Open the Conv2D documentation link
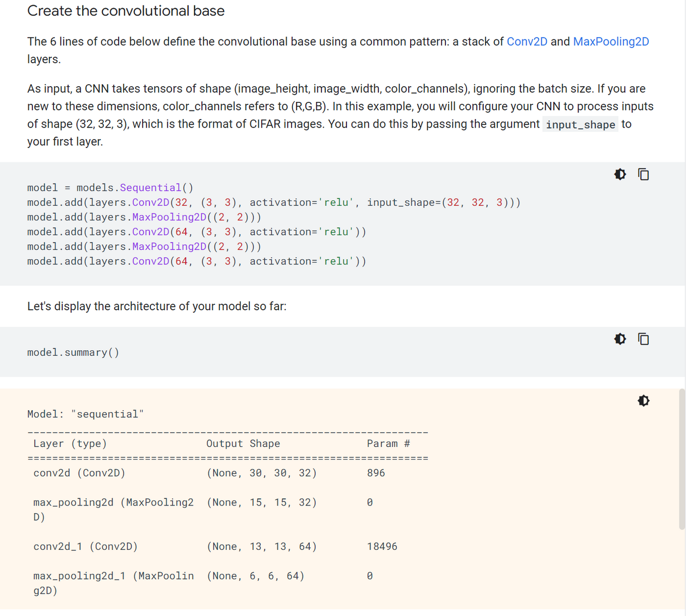Screen dimensions: 689x616 pyautogui.click(x=527, y=41)
